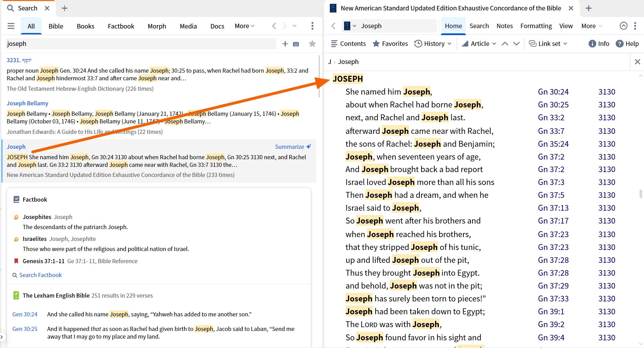The height and width of the screenshot is (348, 644).
Task: Click the Genesis 37:1–11 bookmark icon
Action: pos(16,261)
